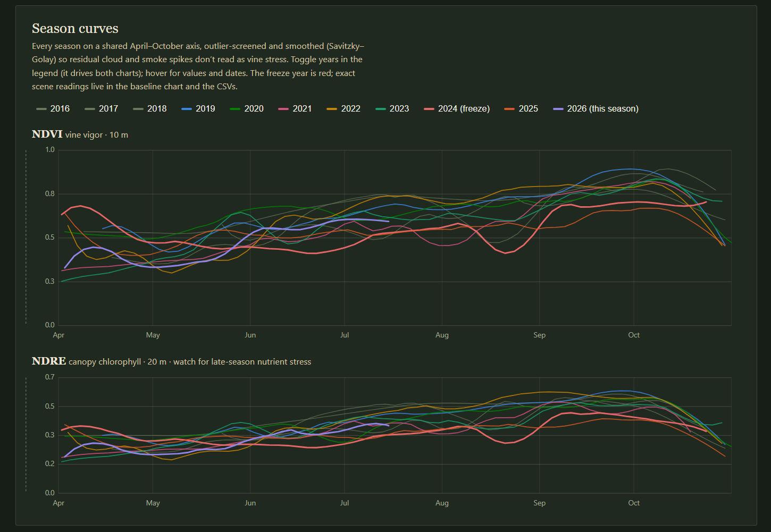Click the NDVI chart title
The height and width of the screenshot is (532, 771).
click(x=47, y=134)
